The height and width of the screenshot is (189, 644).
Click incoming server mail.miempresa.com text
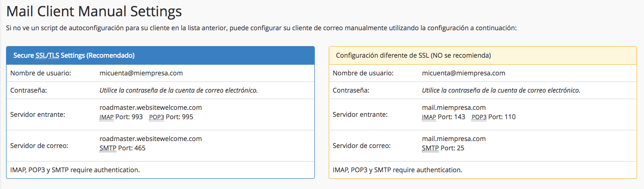tap(454, 108)
